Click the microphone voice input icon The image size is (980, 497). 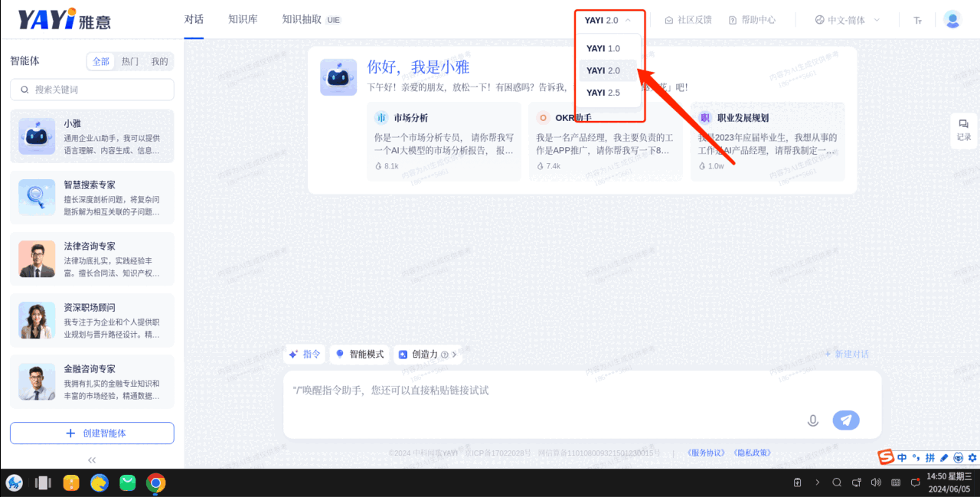(x=813, y=420)
